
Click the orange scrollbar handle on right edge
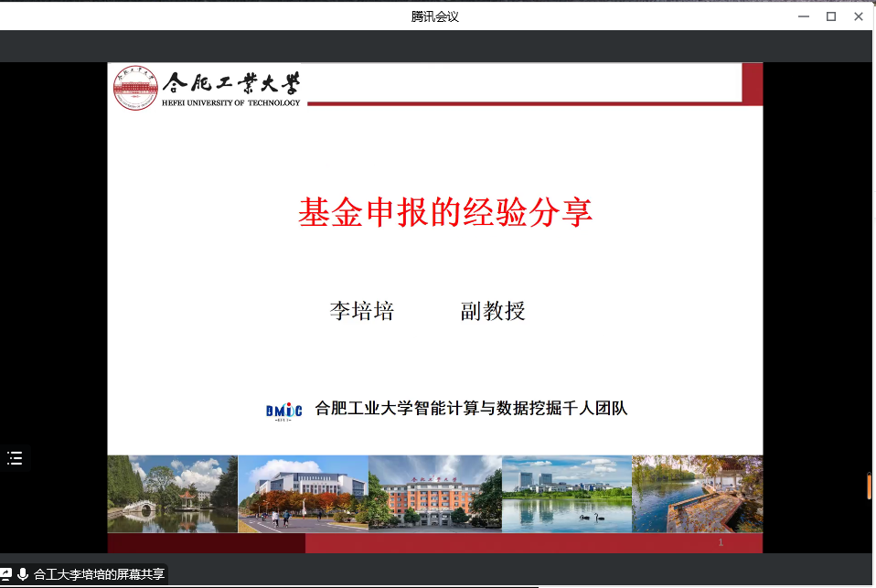click(x=869, y=486)
